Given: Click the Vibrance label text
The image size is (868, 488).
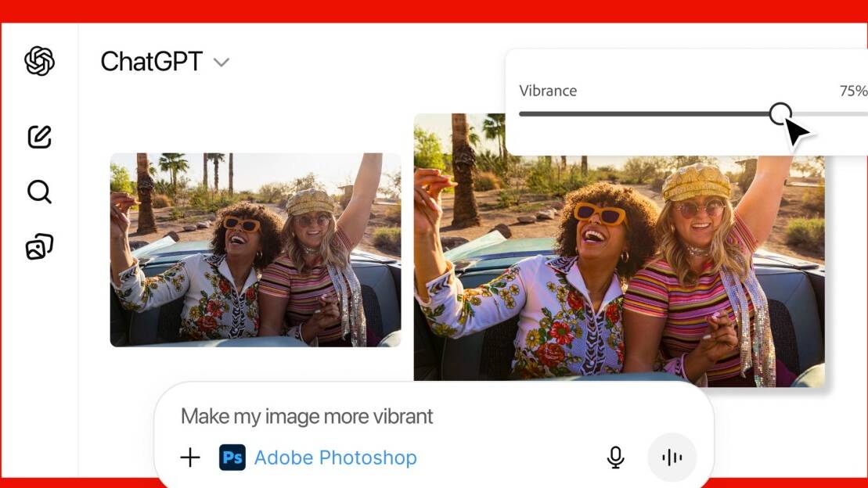Looking at the screenshot, I should click(548, 91).
